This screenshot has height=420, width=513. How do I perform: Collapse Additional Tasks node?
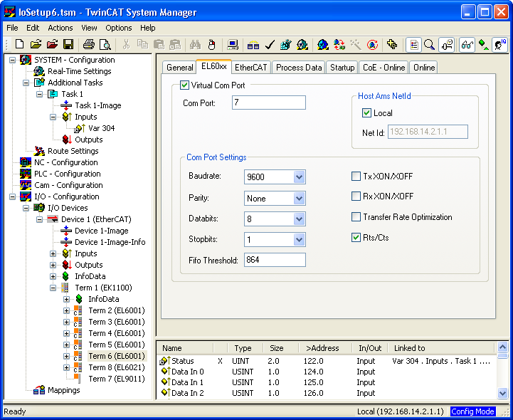point(26,83)
